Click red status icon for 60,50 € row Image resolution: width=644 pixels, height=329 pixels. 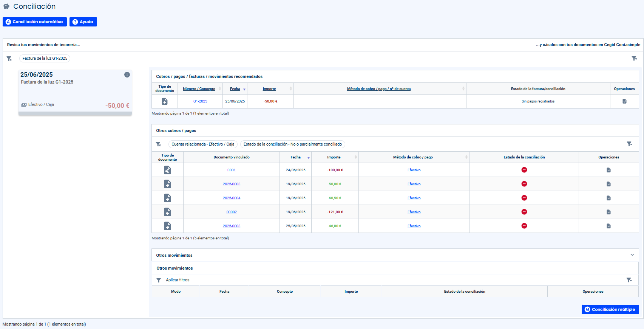click(524, 198)
